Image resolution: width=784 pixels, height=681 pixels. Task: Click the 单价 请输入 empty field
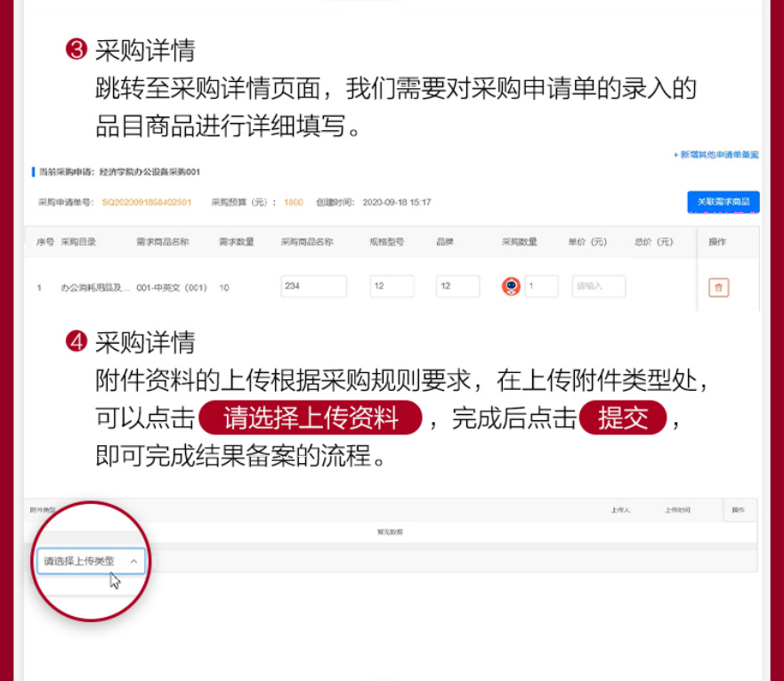598,286
